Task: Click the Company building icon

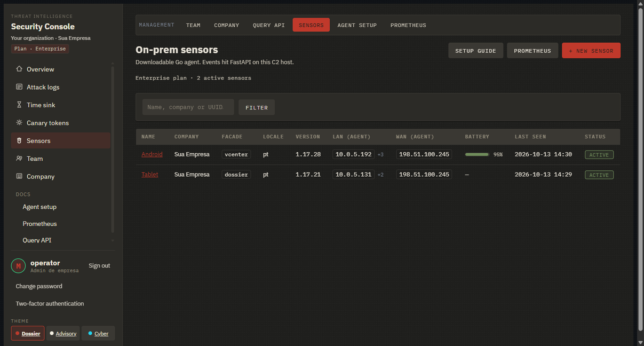Action: (x=19, y=176)
